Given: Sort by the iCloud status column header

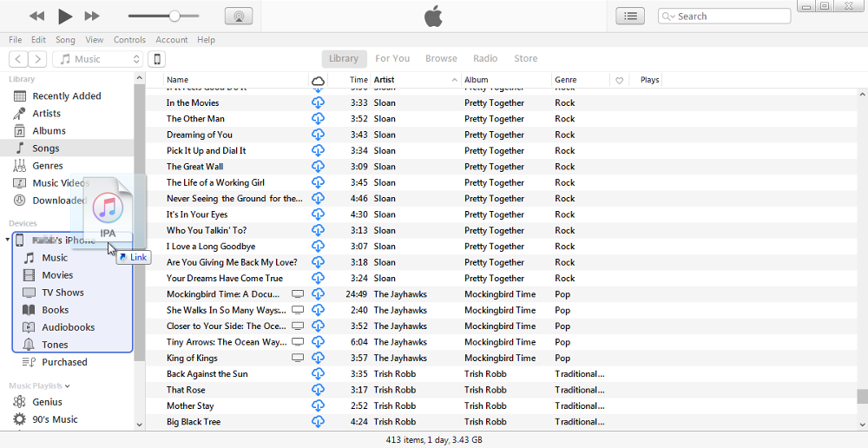Looking at the screenshot, I should (318, 80).
